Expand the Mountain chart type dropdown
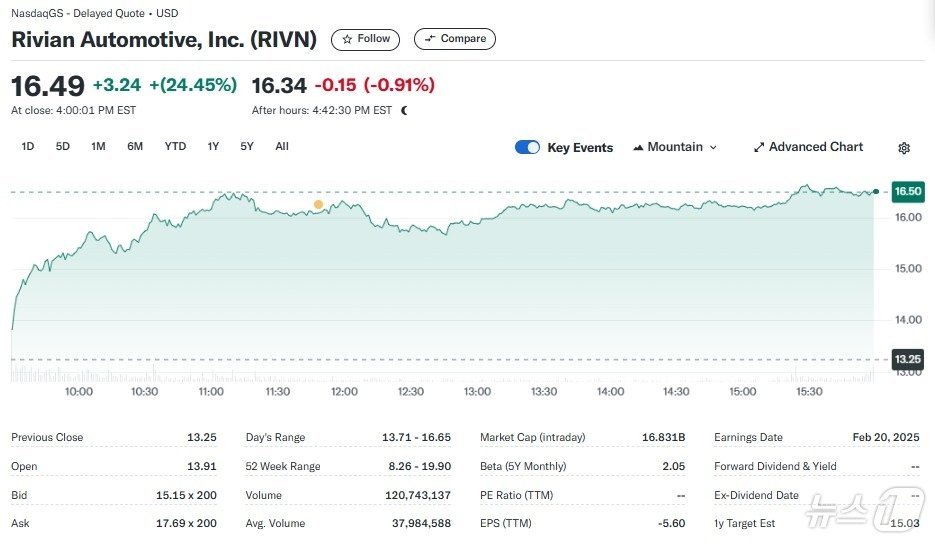 click(675, 147)
